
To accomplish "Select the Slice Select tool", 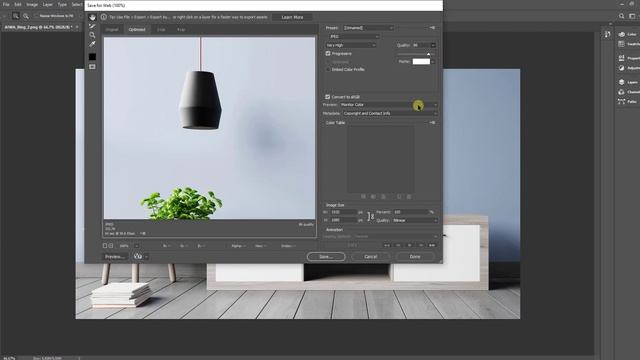I will (x=93, y=26).
